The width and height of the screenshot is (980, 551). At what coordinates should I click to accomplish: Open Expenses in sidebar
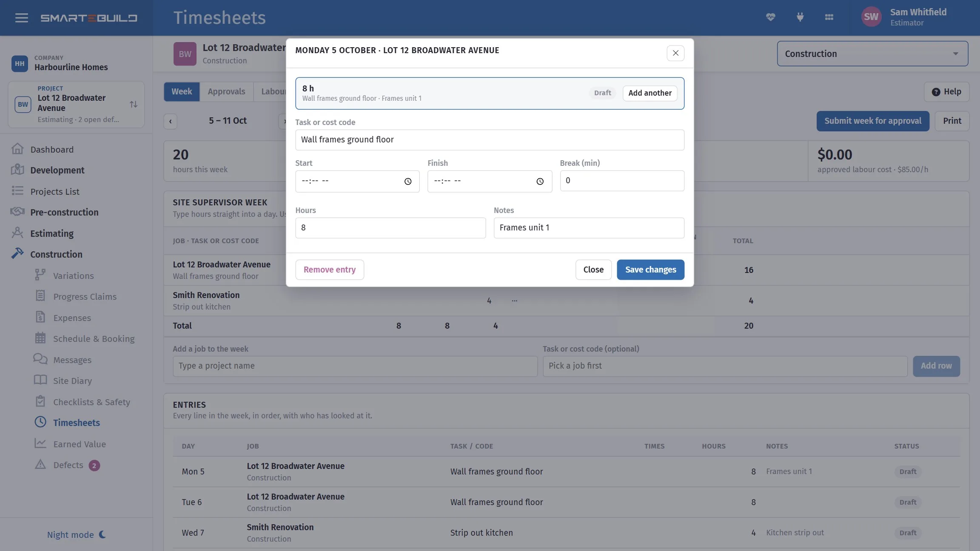72,318
